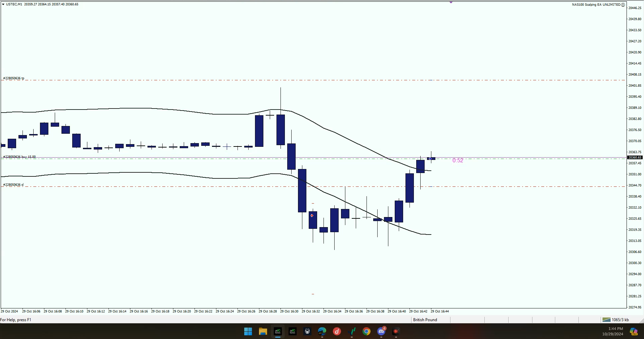
Task: Select the #228050636 buy 15.00 order label
Action: pyautogui.click(x=19, y=157)
